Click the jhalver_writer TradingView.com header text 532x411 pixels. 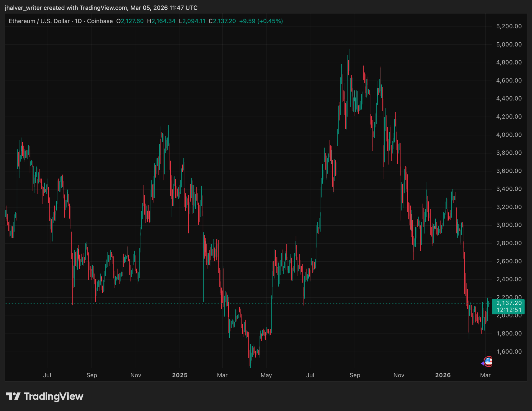101,8
